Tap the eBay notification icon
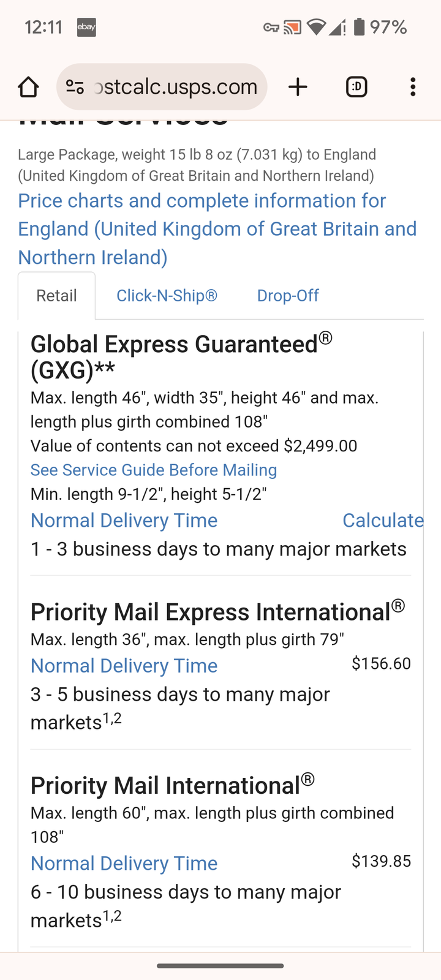The height and width of the screenshot is (980, 441). [x=86, y=28]
